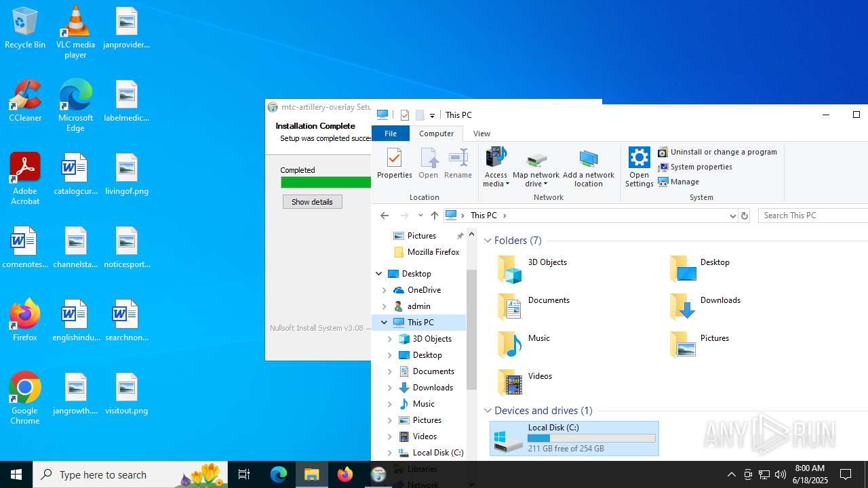This screenshot has height=488, width=868.
Task: Click the Search This PC field
Action: [x=813, y=216]
